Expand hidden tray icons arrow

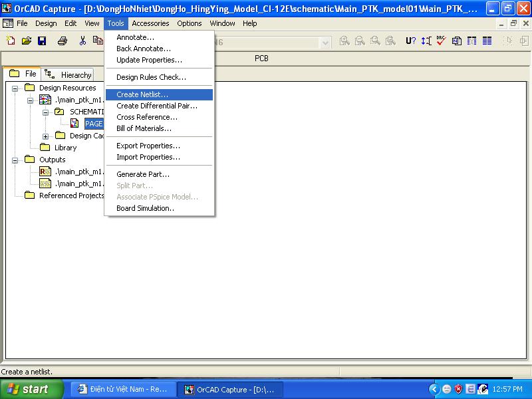[x=434, y=389]
